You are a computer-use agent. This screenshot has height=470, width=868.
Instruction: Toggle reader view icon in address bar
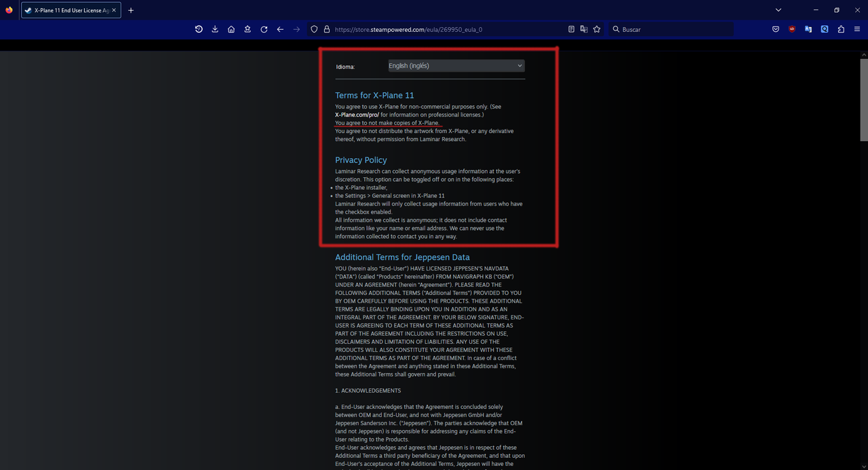click(572, 29)
